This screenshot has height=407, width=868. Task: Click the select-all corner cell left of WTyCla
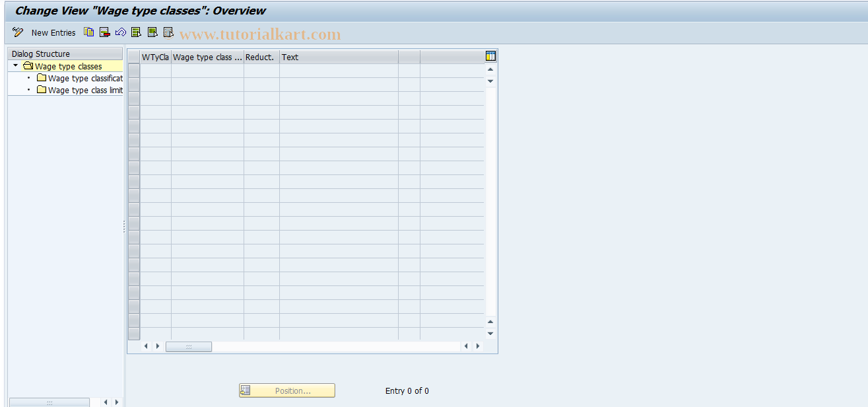pyautogui.click(x=134, y=57)
